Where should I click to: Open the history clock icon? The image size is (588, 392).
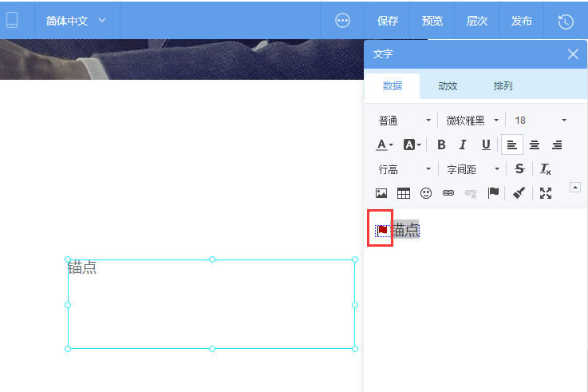pos(566,22)
